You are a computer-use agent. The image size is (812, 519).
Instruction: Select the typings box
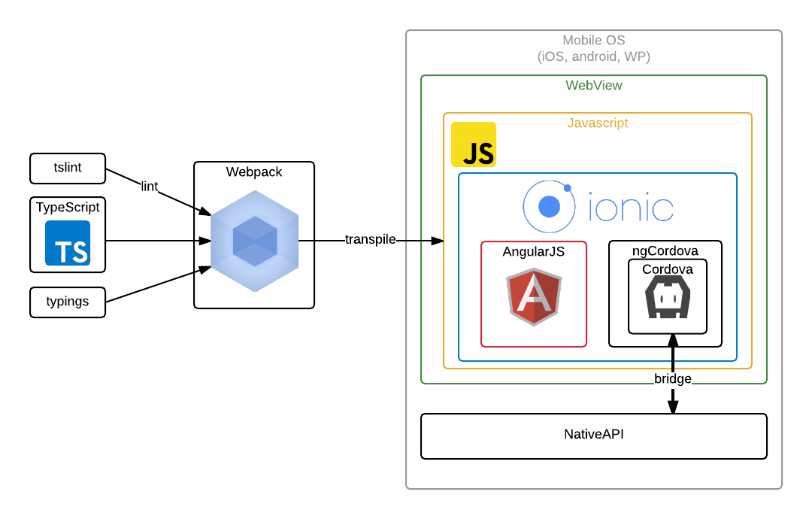[68, 302]
